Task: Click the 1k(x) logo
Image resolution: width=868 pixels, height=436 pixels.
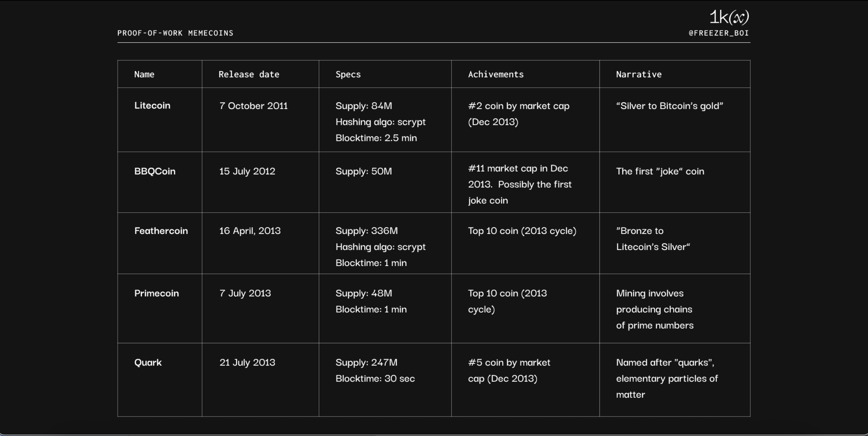Action: click(x=729, y=17)
